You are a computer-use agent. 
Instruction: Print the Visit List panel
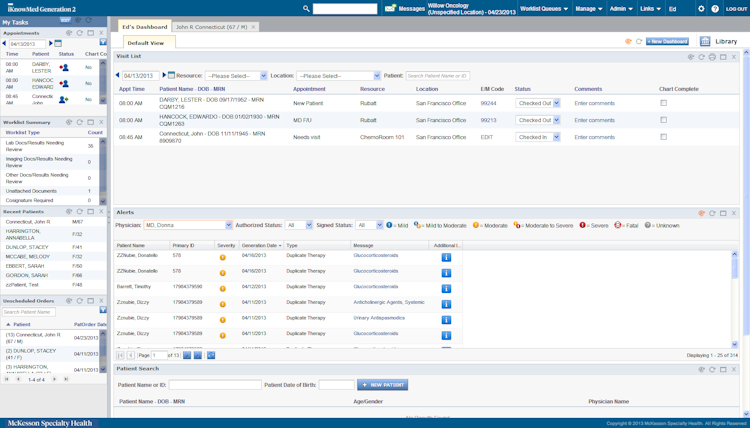coord(712,57)
